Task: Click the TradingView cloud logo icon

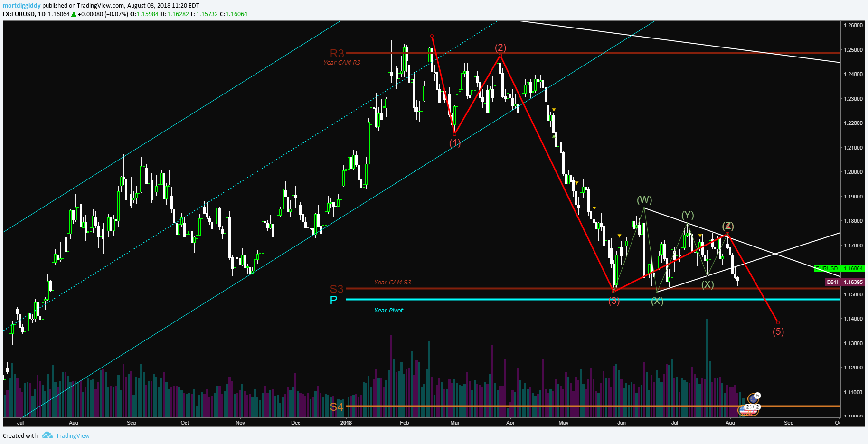Action: tap(47, 435)
